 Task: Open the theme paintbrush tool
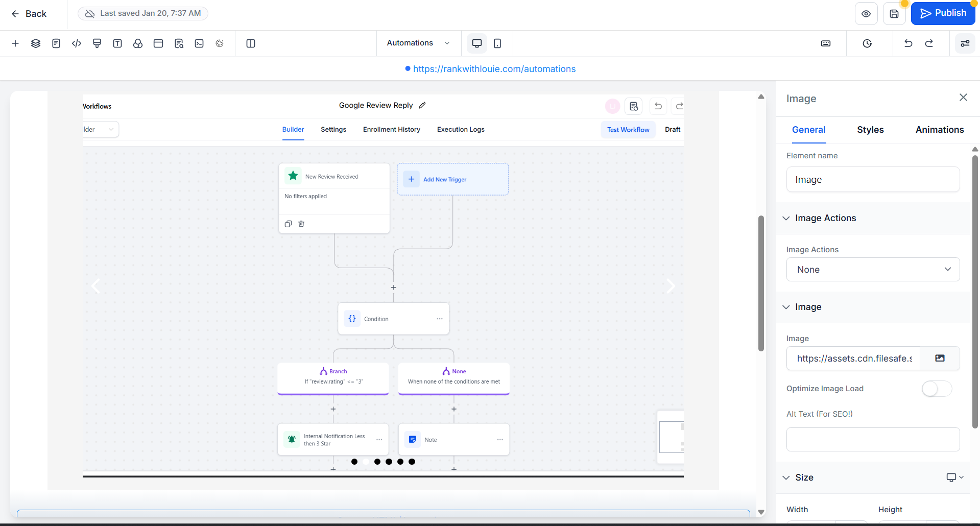(x=97, y=43)
